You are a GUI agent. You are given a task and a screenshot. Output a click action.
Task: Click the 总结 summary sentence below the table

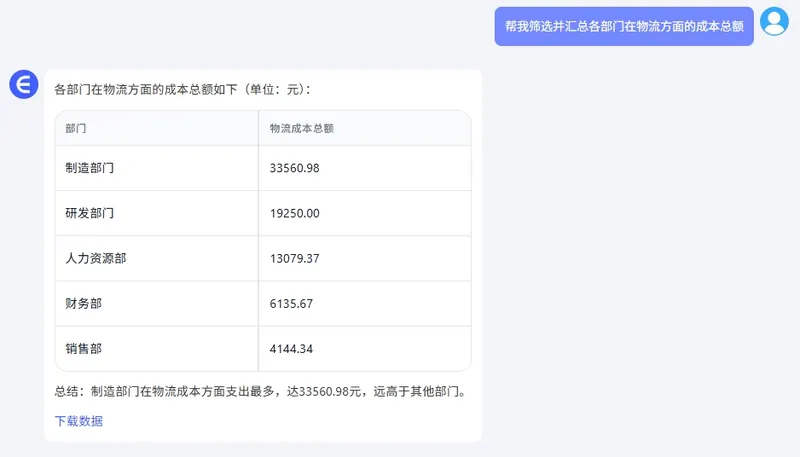pos(260,392)
